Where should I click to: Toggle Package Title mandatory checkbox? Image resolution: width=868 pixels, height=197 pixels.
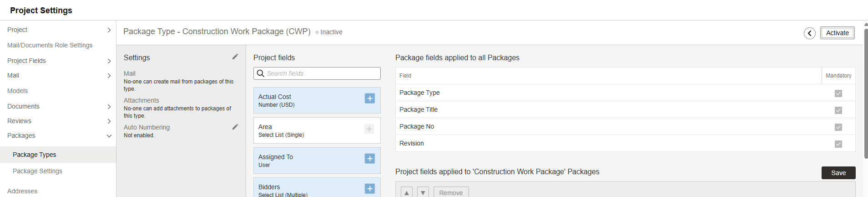pos(838,110)
